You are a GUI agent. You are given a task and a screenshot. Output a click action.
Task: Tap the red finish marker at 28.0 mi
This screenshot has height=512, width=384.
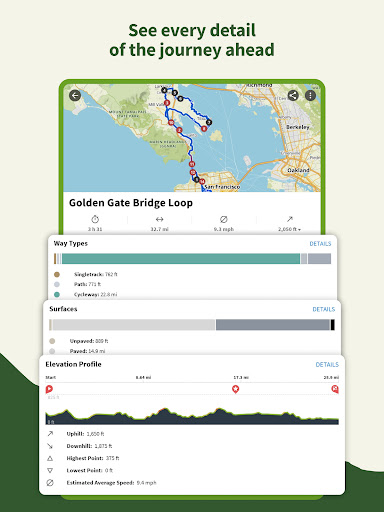[x=335, y=389]
